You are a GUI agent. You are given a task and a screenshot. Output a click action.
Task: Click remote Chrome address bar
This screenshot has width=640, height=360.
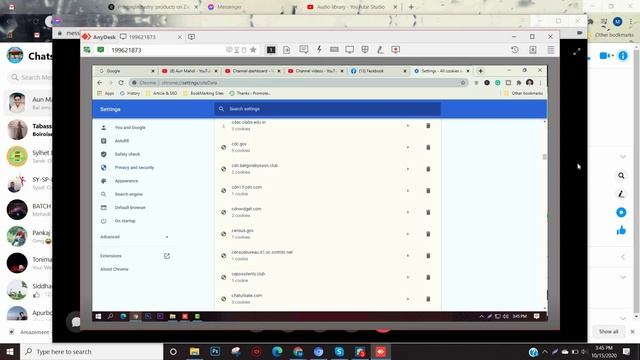point(299,82)
